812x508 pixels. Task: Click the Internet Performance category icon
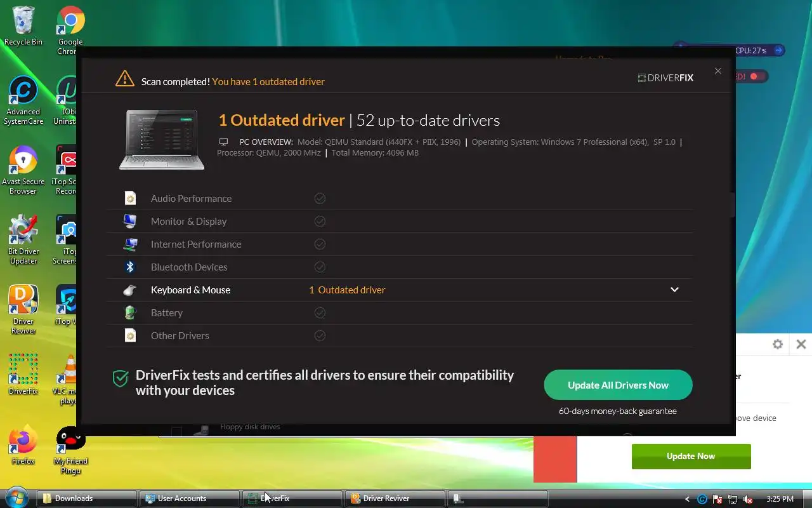pyautogui.click(x=130, y=244)
